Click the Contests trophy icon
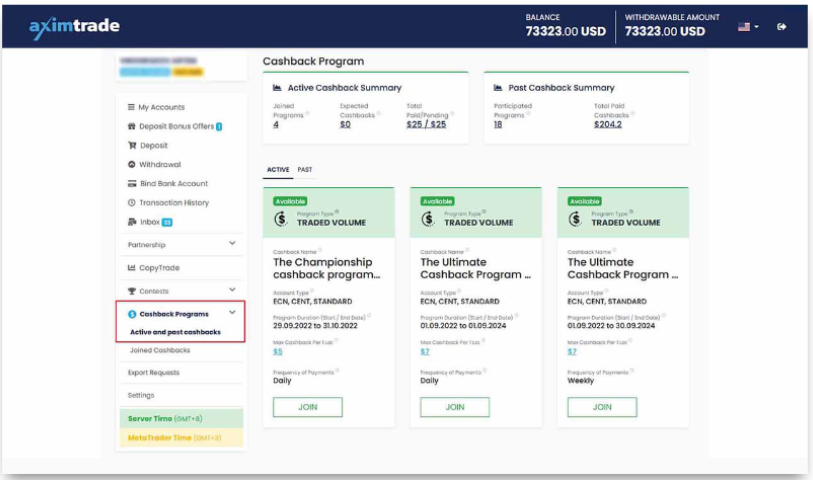The height and width of the screenshot is (480, 813). (x=132, y=291)
